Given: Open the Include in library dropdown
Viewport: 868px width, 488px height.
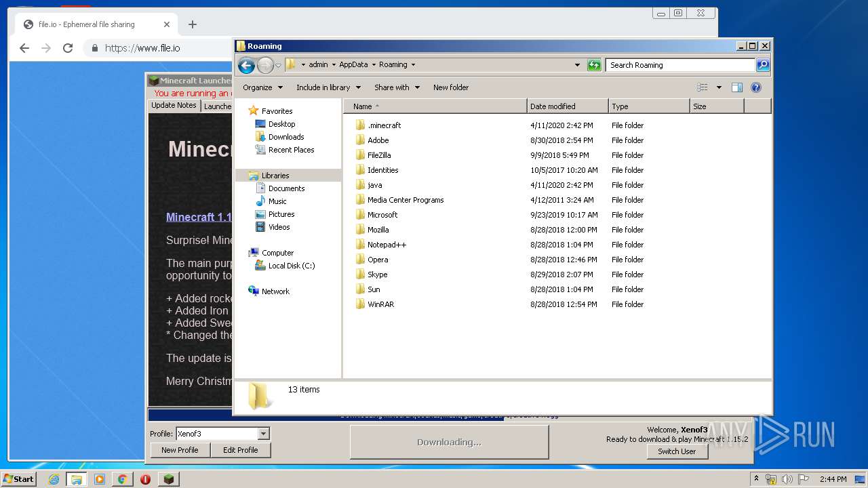Looking at the screenshot, I should (x=328, y=87).
